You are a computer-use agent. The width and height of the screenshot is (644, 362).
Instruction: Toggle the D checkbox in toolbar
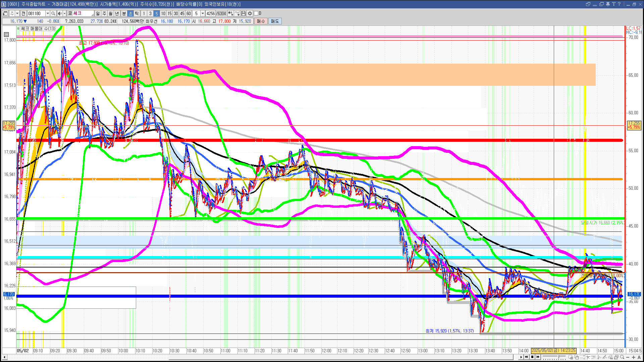pos(256,13)
